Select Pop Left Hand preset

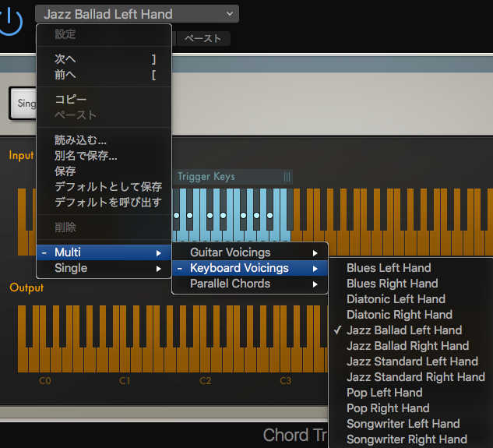(x=384, y=393)
